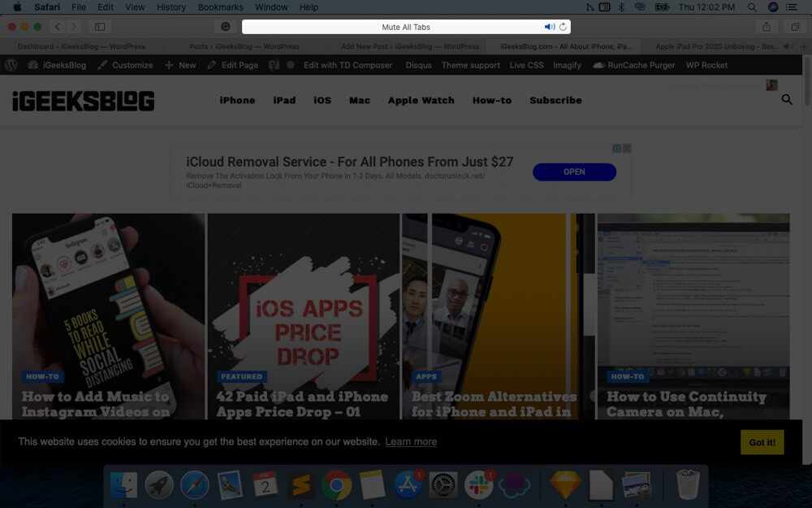Open iGeeksBlog site menu in admin bar
This screenshot has width=812, height=508.
pyautogui.click(x=58, y=65)
